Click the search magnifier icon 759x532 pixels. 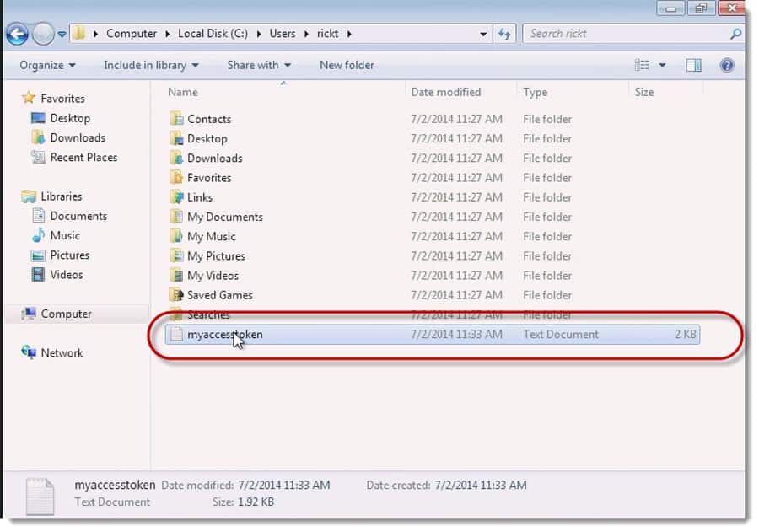[735, 34]
